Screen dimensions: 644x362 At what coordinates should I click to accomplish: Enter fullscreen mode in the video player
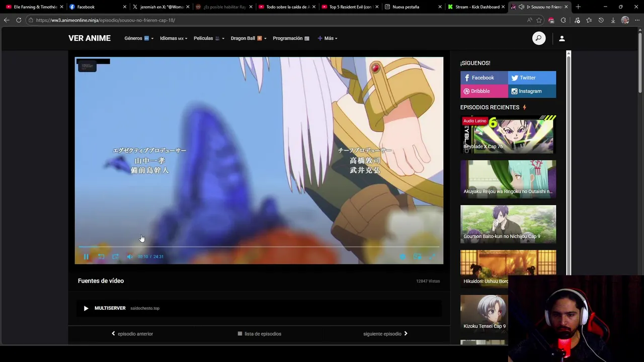(x=432, y=256)
